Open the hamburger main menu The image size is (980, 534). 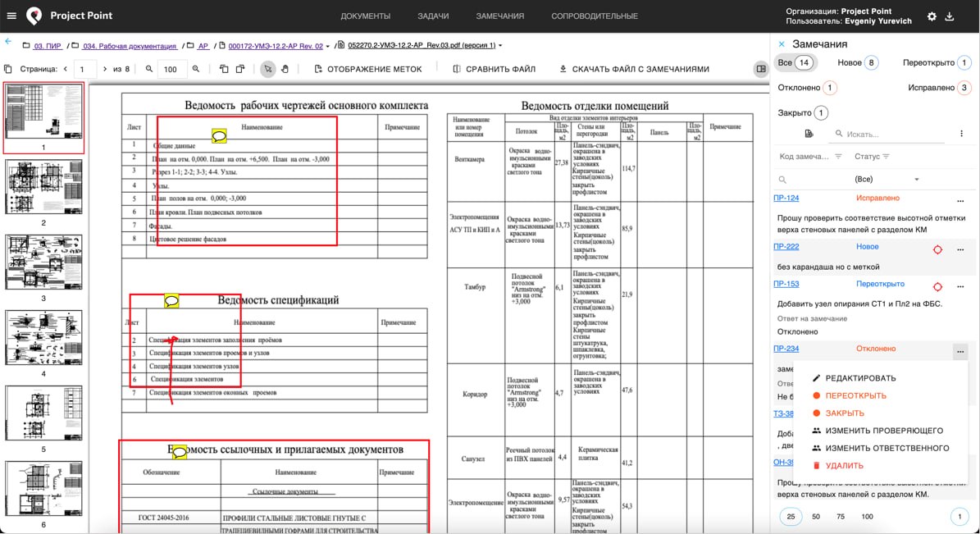[11, 16]
